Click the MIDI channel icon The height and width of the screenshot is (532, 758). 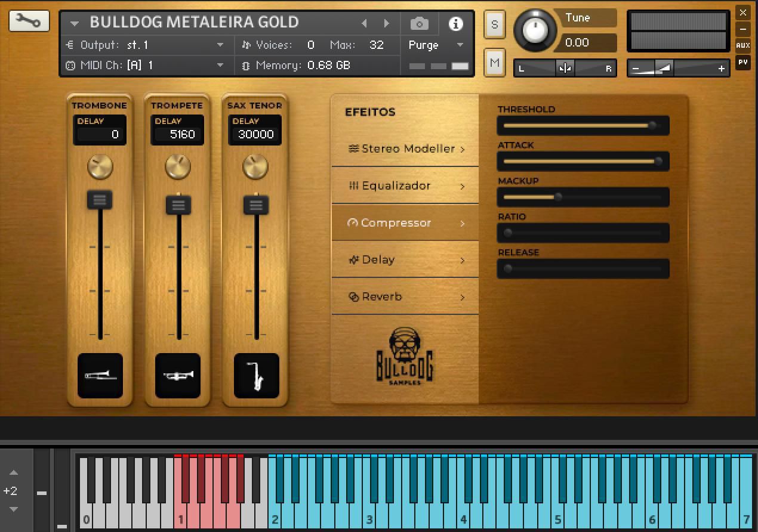click(x=70, y=66)
